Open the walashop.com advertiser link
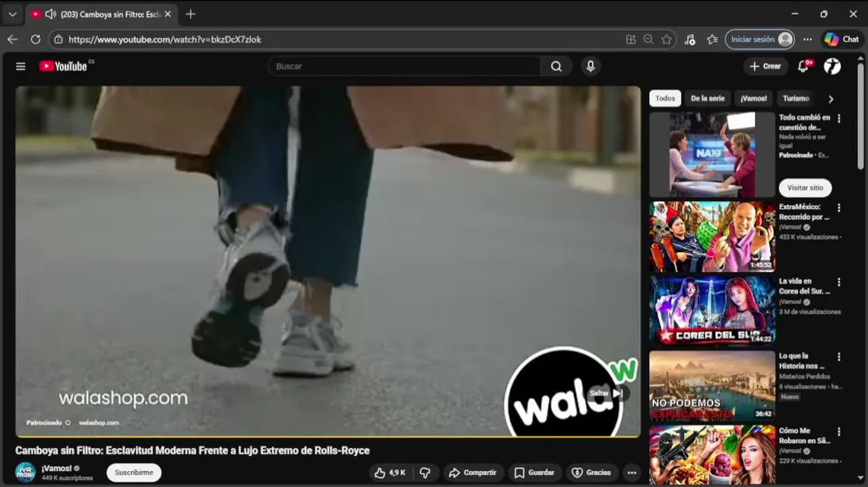 coord(99,423)
